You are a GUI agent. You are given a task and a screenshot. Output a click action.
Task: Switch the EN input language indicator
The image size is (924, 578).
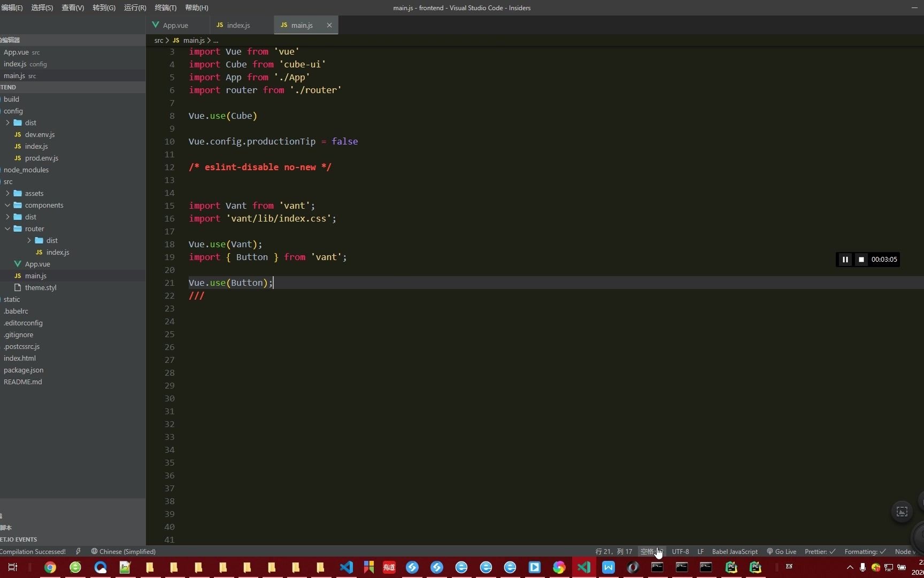coord(789,567)
